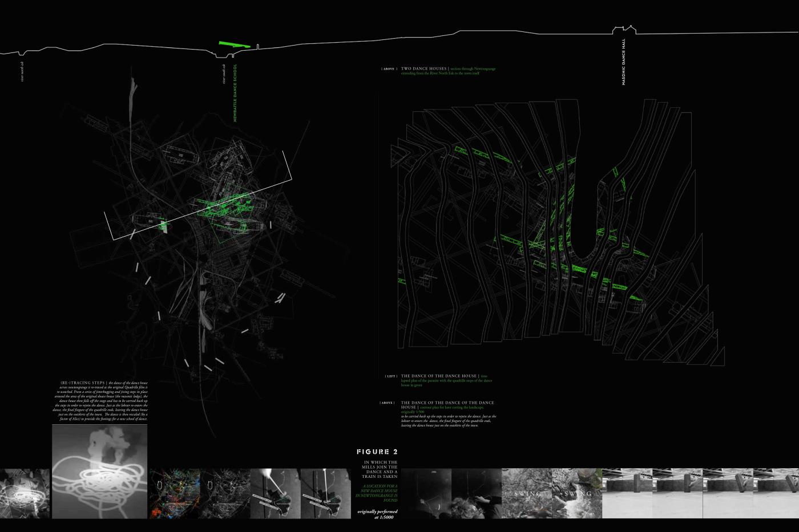
Task: Click the green location found italic text
Action: click(376, 493)
